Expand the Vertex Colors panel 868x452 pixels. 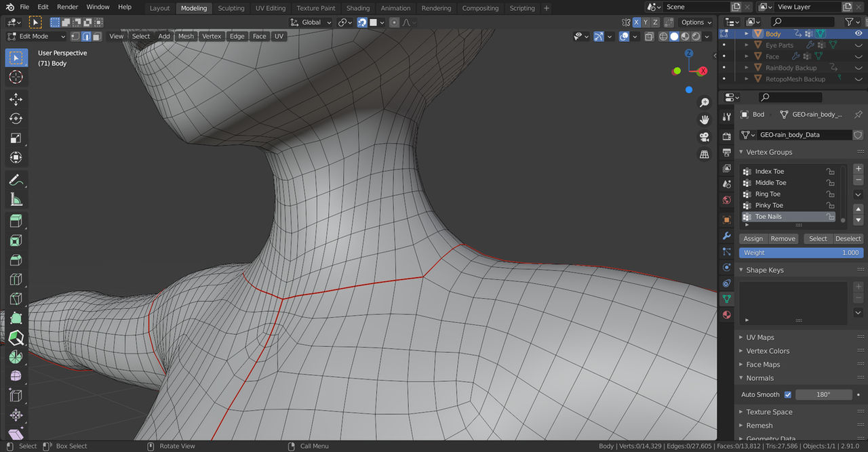click(x=768, y=351)
